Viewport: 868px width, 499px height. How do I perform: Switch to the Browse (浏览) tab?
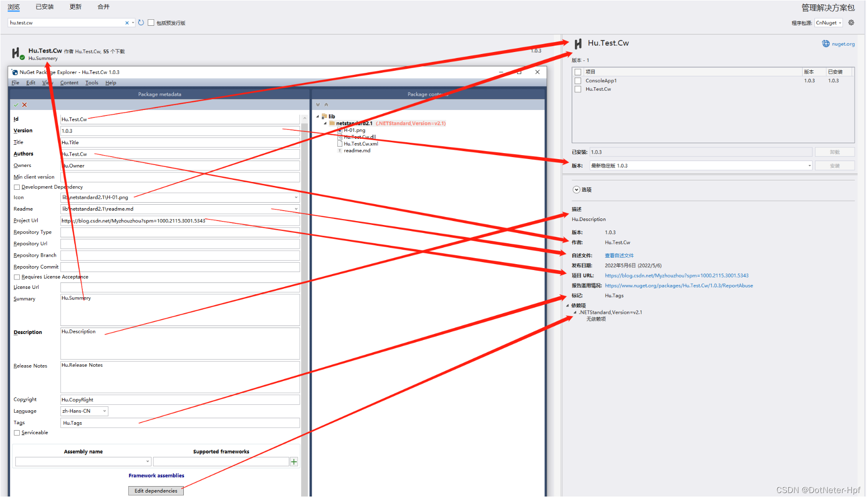pyautogui.click(x=14, y=7)
